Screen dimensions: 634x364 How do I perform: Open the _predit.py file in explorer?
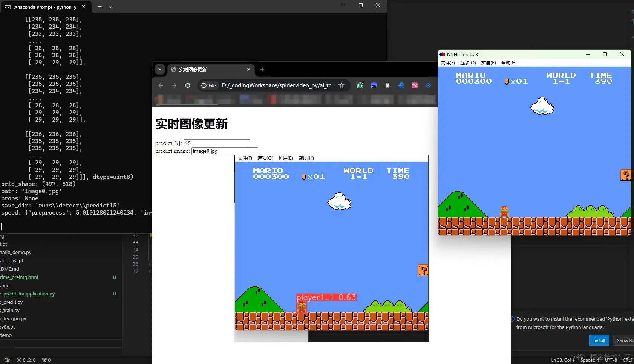(x=11, y=302)
